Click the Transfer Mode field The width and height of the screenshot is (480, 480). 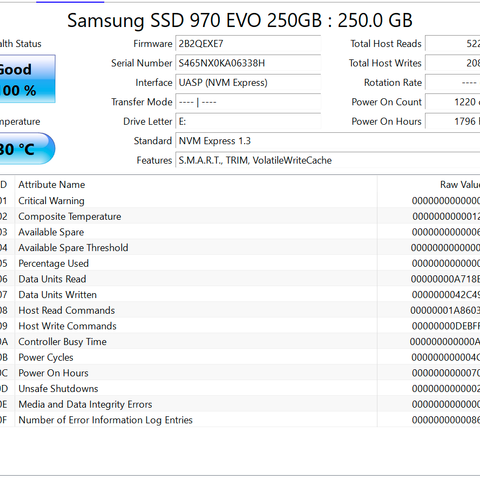pos(248,102)
